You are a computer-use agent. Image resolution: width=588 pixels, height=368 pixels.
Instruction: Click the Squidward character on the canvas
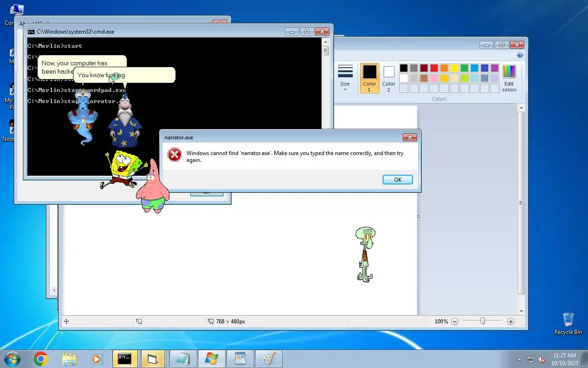365,254
